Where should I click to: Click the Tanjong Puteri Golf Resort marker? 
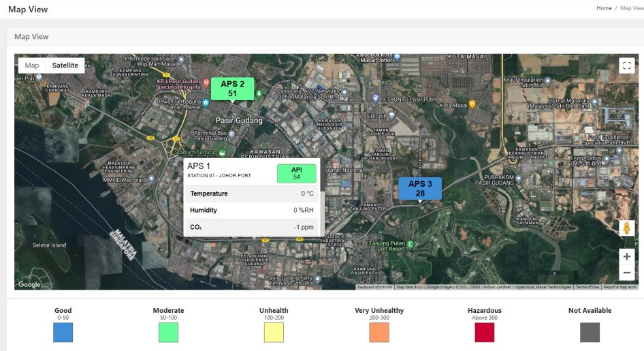coord(410,243)
